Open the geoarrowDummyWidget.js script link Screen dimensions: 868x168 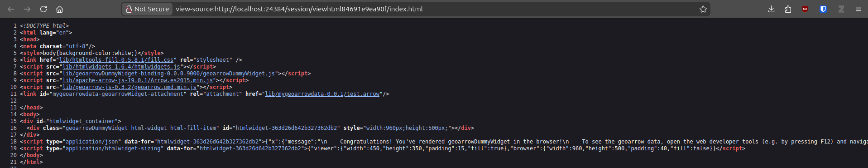[168, 74]
